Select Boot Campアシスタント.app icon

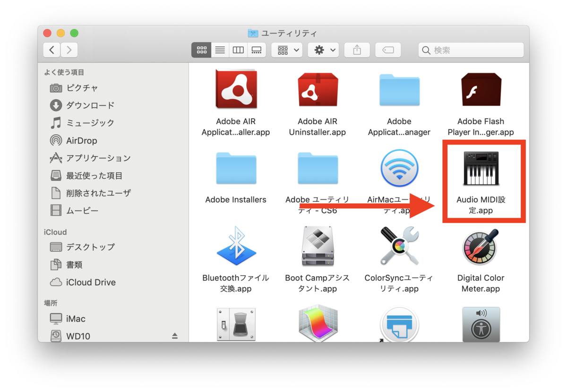tap(318, 246)
